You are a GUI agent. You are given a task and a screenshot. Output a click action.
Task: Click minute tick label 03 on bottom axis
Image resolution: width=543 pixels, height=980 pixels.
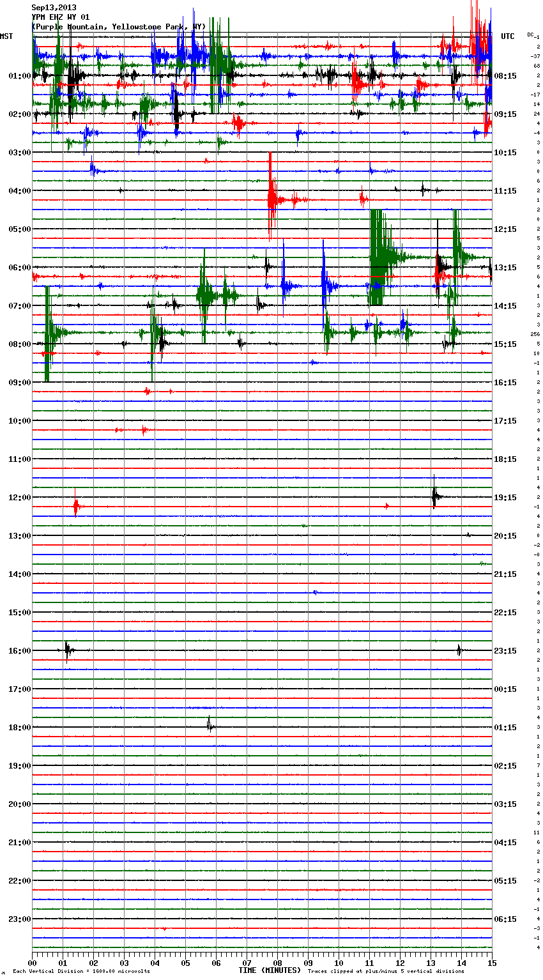[x=124, y=963]
